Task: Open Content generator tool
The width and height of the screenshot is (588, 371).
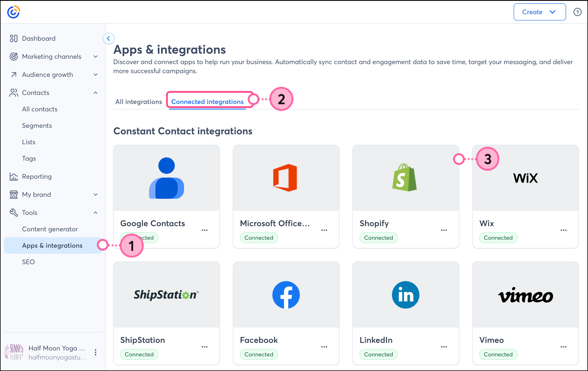Action: point(50,229)
